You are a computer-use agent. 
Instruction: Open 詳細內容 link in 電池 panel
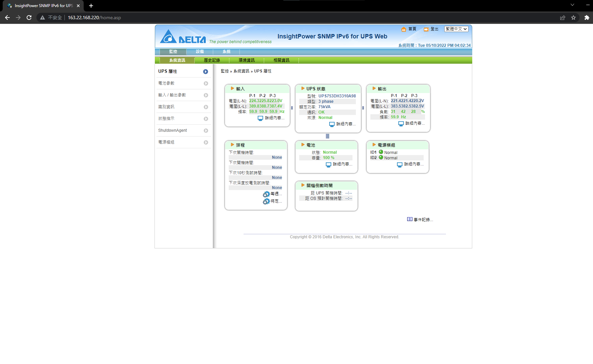pyautogui.click(x=343, y=164)
